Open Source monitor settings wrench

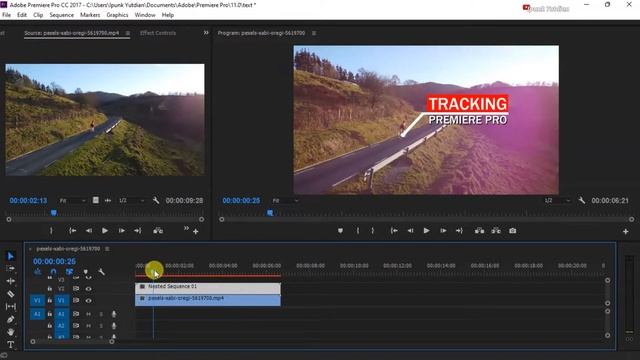pos(156,200)
